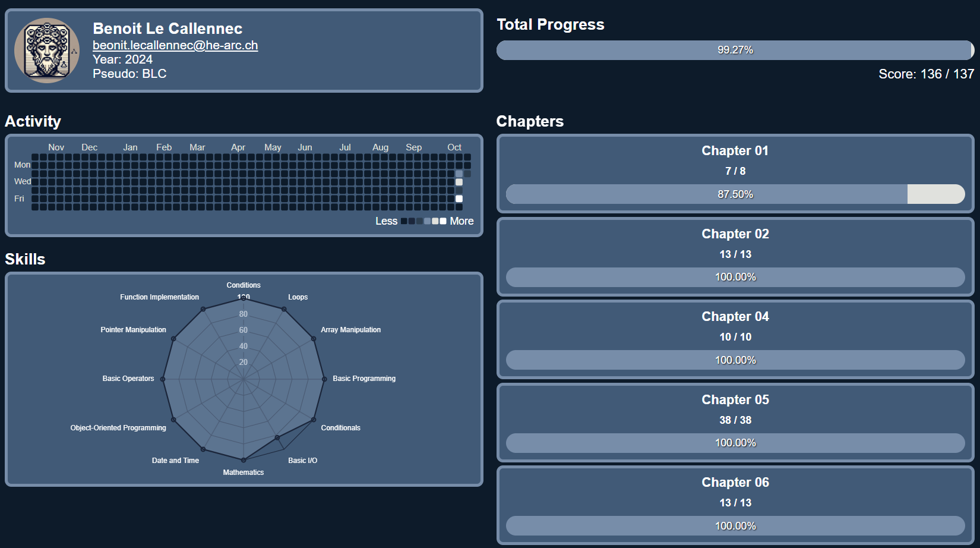
Task: Click the Total Progress 99.27% bar
Action: pos(735,50)
